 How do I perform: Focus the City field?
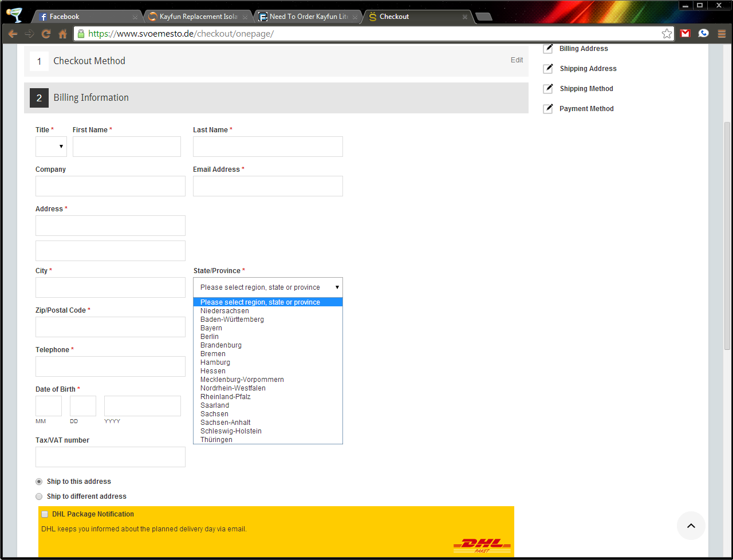tap(111, 287)
